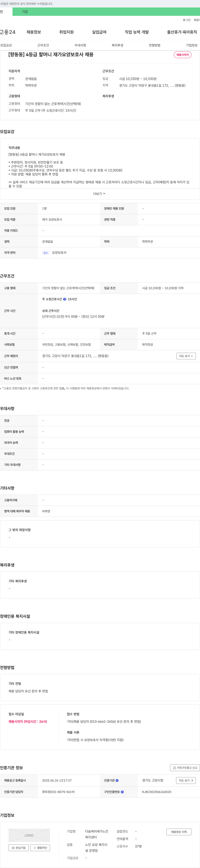Click the 필수 badge beside 요양보호사
This screenshot has width=200, height=868.
click(46, 253)
